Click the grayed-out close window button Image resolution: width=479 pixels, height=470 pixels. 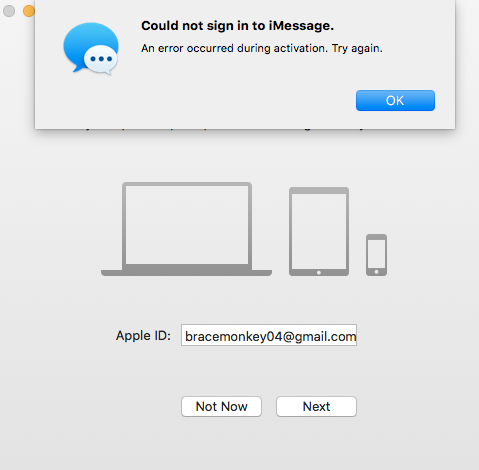point(9,11)
